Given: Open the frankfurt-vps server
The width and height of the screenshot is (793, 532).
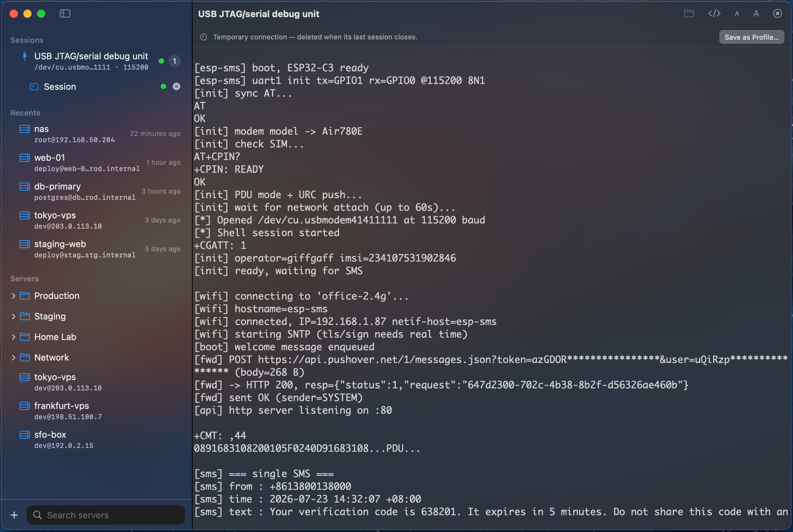Looking at the screenshot, I should point(96,411).
